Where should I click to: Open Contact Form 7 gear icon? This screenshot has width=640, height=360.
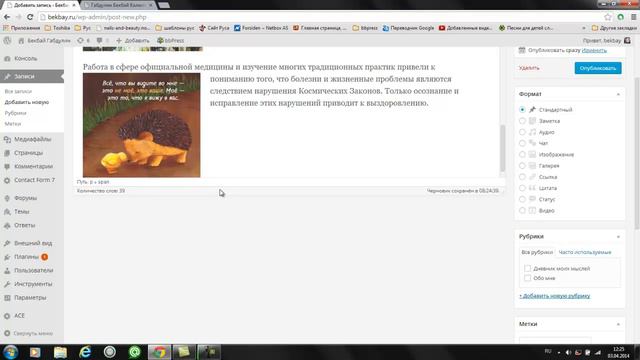pyautogui.click(x=7, y=180)
